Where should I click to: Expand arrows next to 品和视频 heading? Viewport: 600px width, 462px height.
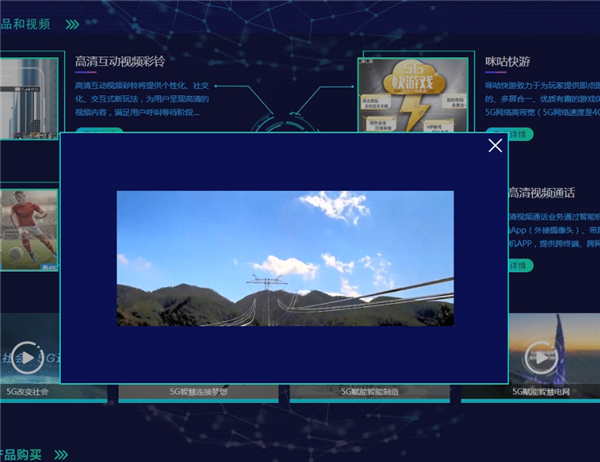tap(72, 25)
